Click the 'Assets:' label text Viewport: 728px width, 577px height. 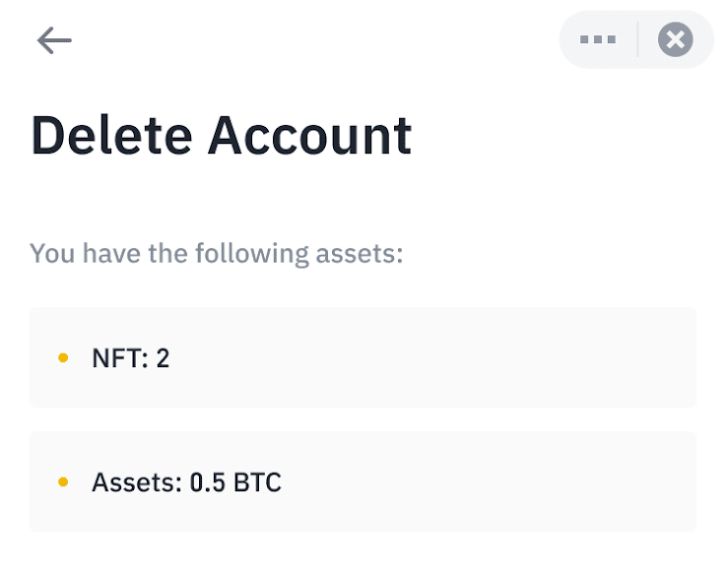136,482
